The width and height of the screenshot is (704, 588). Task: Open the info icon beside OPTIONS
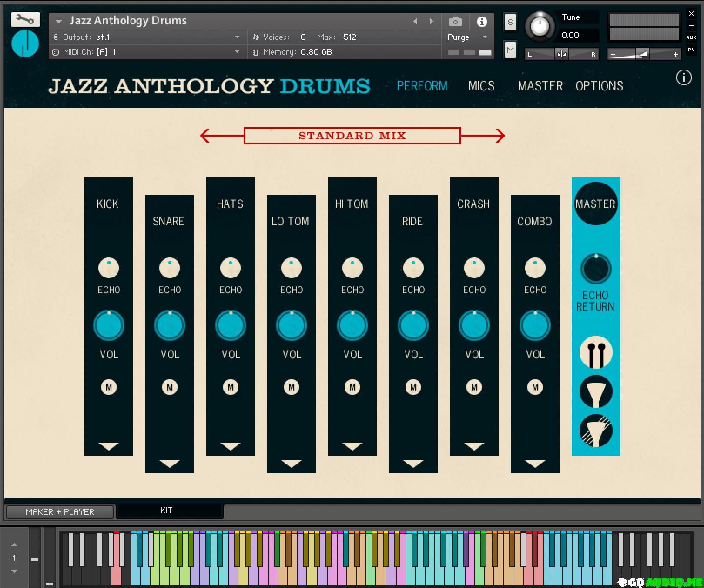684,78
